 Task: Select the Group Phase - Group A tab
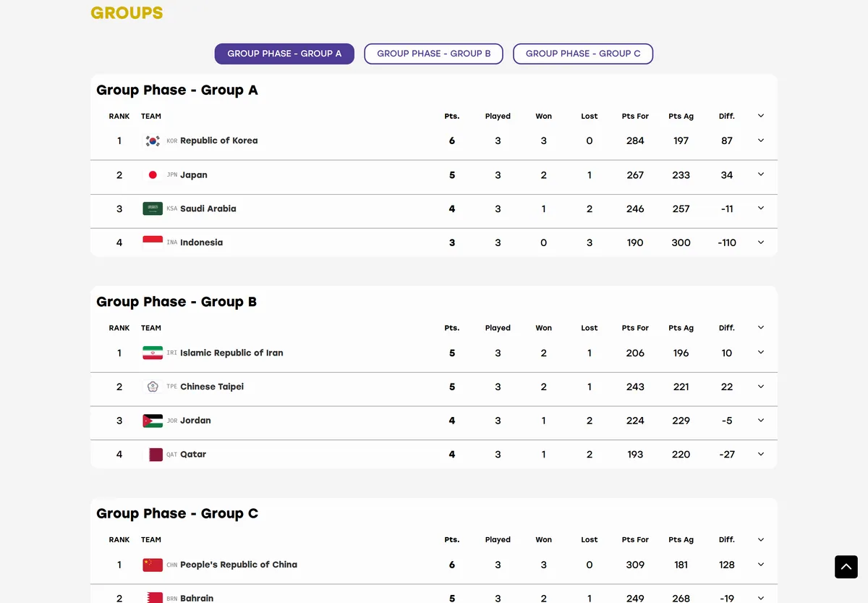(284, 54)
